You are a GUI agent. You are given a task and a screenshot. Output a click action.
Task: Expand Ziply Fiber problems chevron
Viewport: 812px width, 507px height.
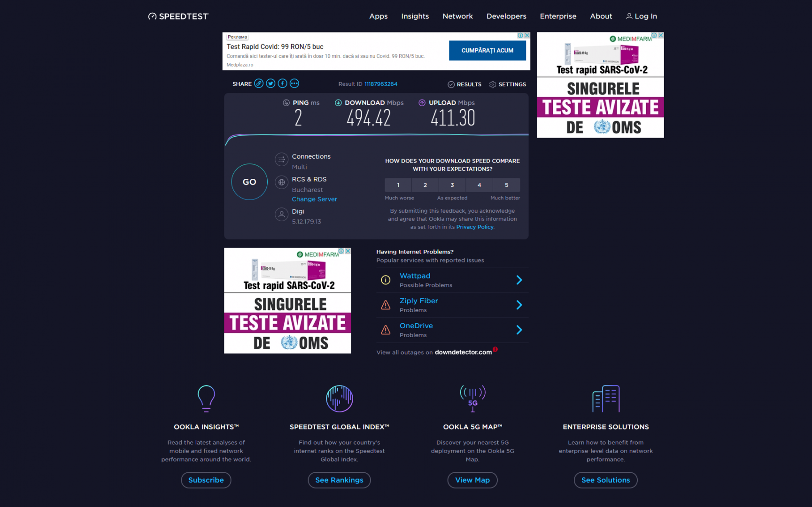pyautogui.click(x=519, y=305)
